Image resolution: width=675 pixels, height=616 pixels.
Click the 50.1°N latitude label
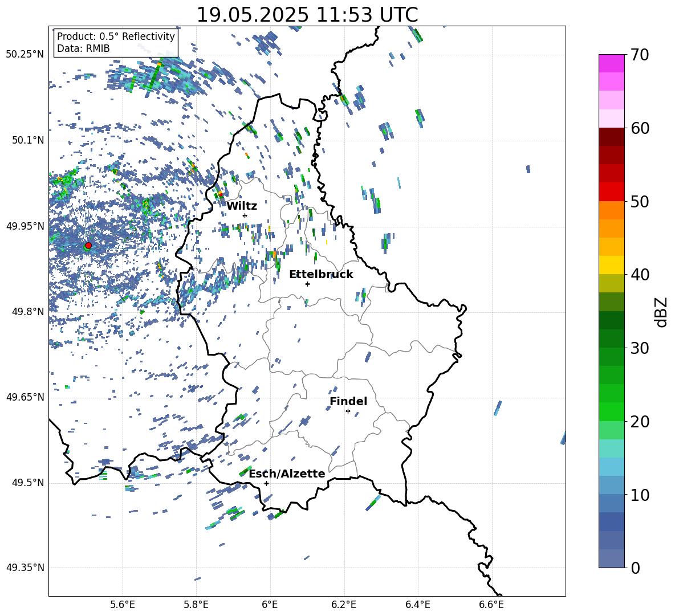27,141
